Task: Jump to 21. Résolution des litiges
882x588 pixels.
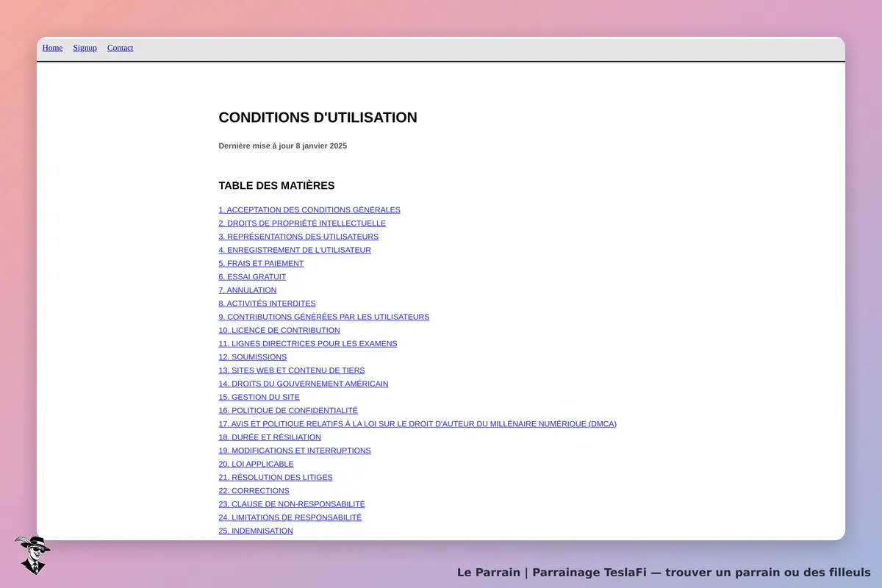Action: pos(276,477)
